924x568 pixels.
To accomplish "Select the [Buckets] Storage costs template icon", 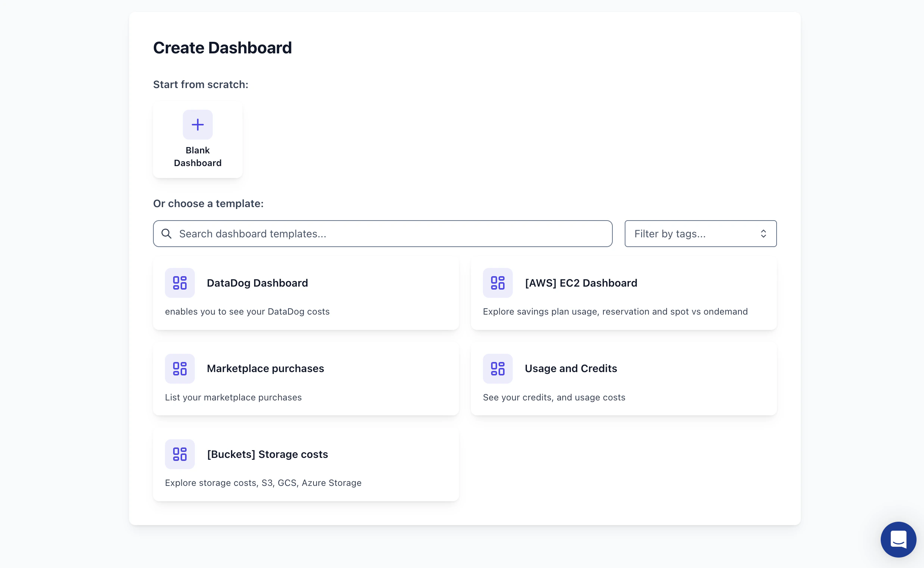I will click(x=180, y=454).
